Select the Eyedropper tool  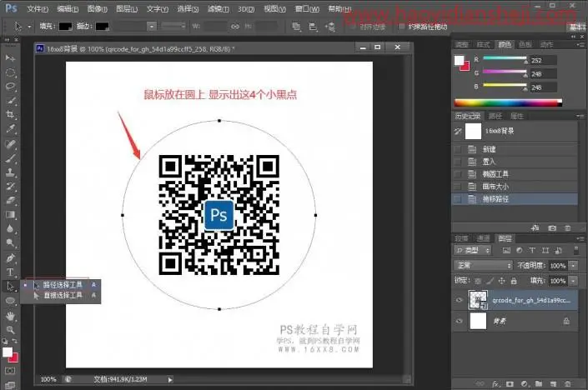pyautogui.click(x=10, y=129)
